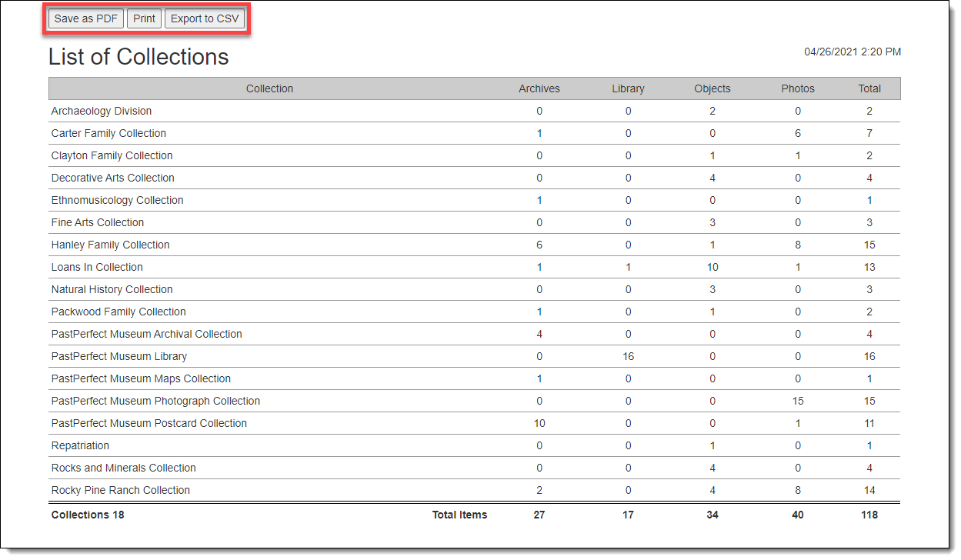Click the Collection column header
The image size is (961, 560).
point(269,88)
